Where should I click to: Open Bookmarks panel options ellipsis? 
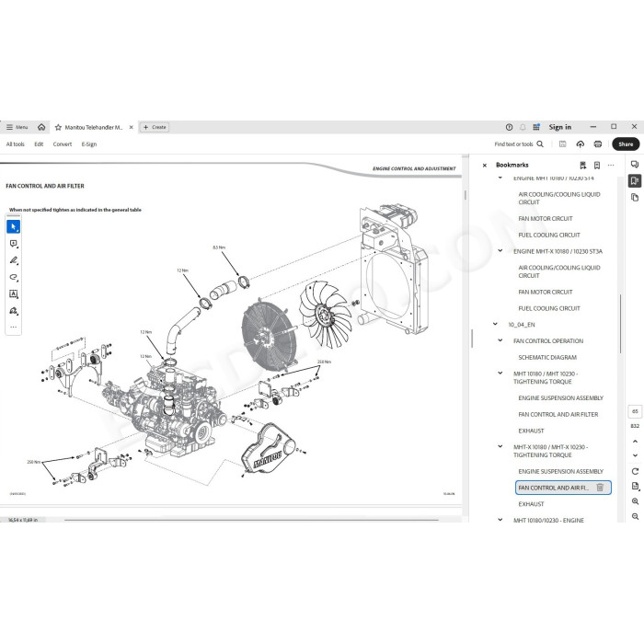[x=611, y=165]
